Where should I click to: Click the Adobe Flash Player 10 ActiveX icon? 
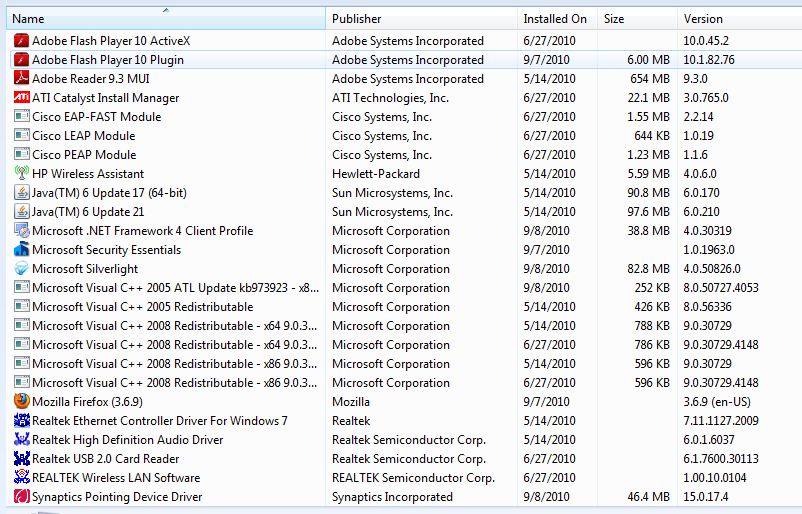pos(21,40)
